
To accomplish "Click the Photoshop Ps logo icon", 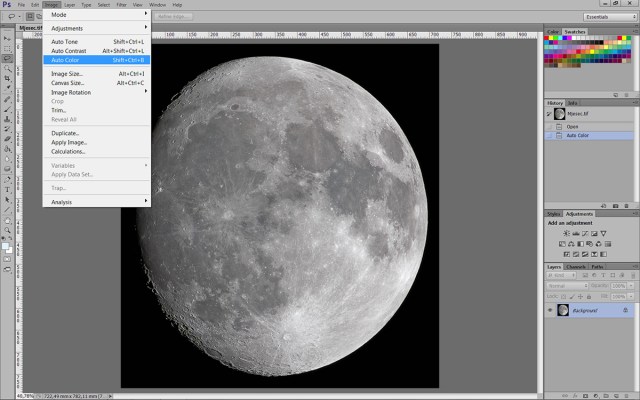I will [x=7, y=5].
